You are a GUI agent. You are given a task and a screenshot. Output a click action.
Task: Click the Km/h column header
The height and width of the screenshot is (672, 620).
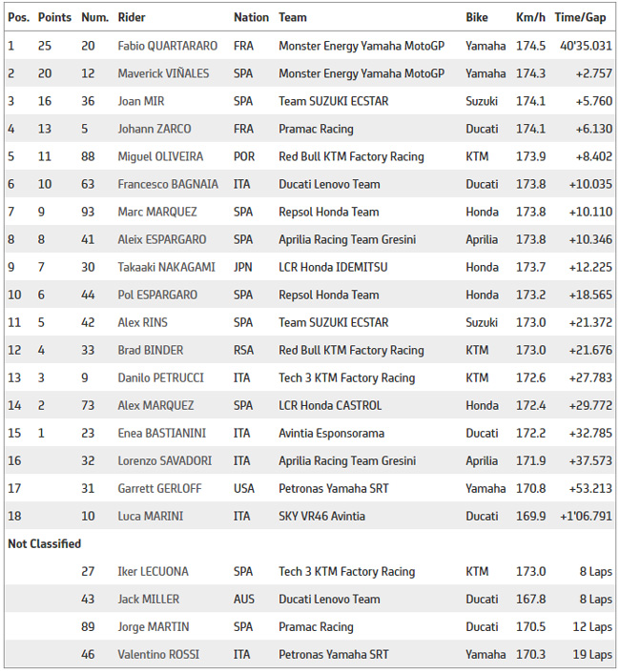pos(530,17)
